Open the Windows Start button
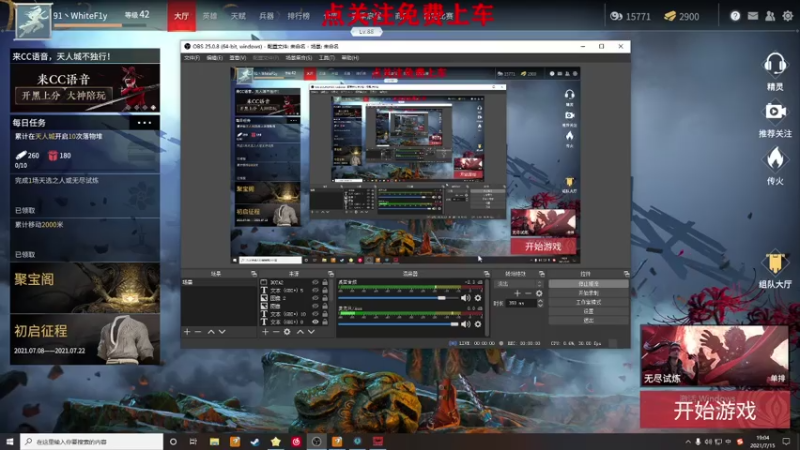This screenshot has height=450, width=800. tap(10, 441)
